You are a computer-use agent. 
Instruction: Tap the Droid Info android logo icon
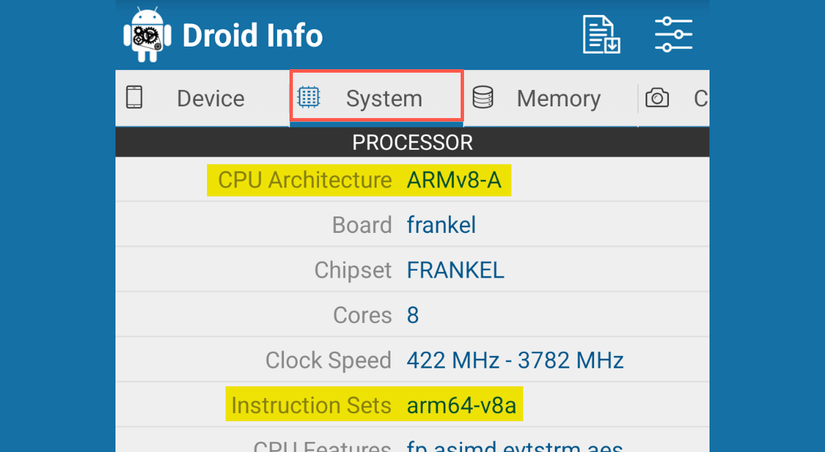[147, 35]
